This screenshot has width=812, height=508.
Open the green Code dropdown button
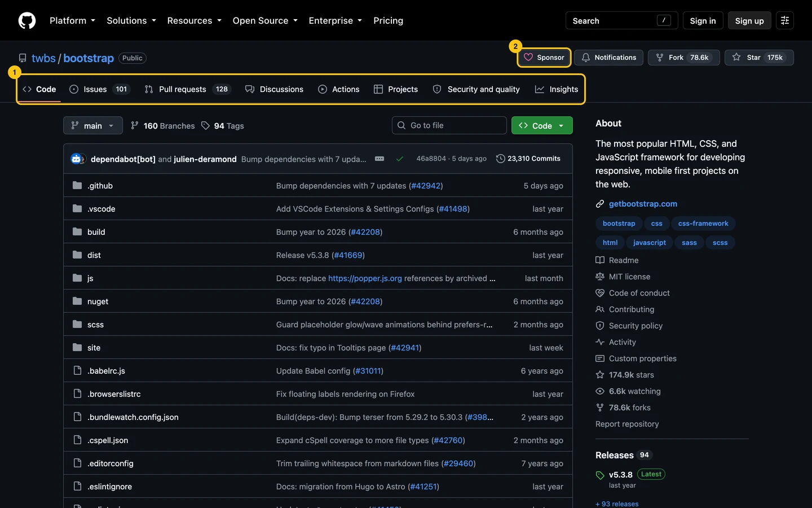542,125
